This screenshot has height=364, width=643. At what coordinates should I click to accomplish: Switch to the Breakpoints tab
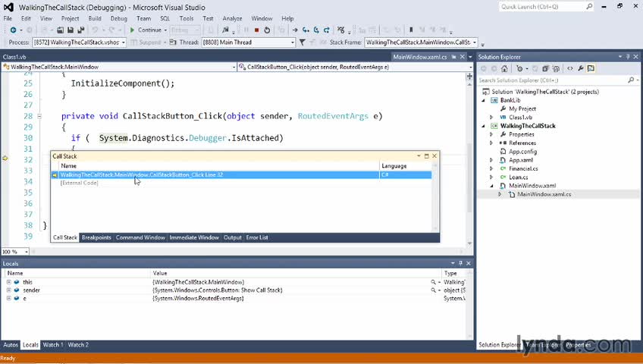[x=96, y=237]
